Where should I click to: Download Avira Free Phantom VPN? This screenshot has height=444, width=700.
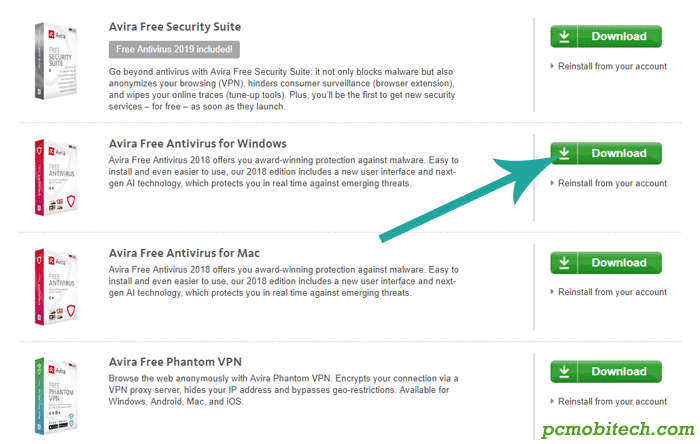click(606, 371)
